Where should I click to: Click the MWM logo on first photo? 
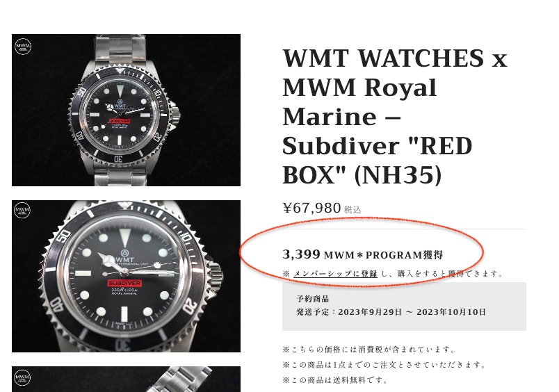(23, 47)
